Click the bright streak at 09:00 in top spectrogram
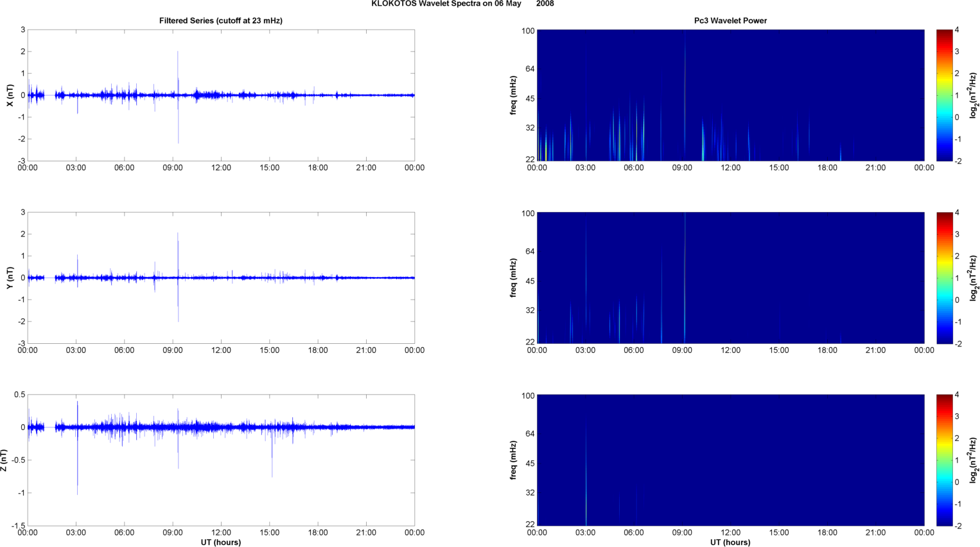The width and height of the screenshot is (980, 547). [x=685, y=95]
